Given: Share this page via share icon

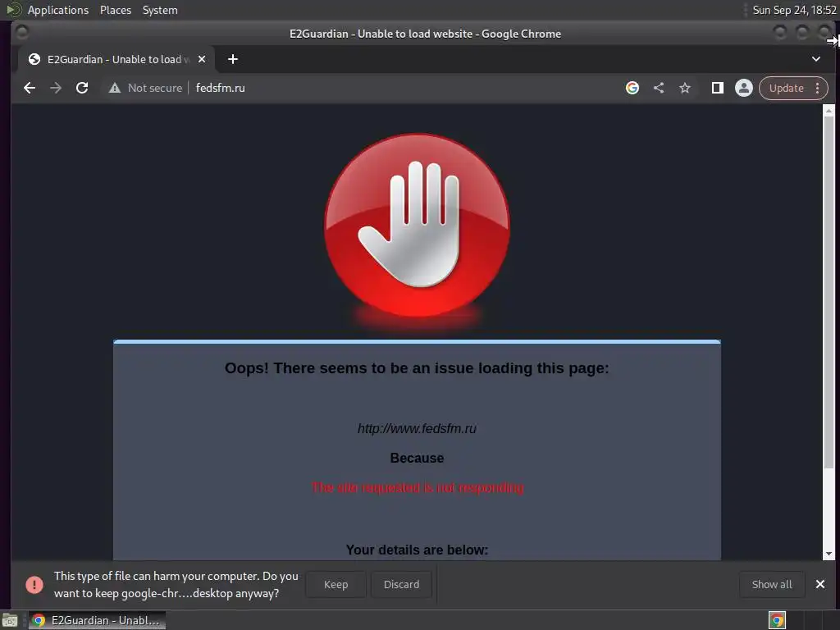Looking at the screenshot, I should (659, 88).
